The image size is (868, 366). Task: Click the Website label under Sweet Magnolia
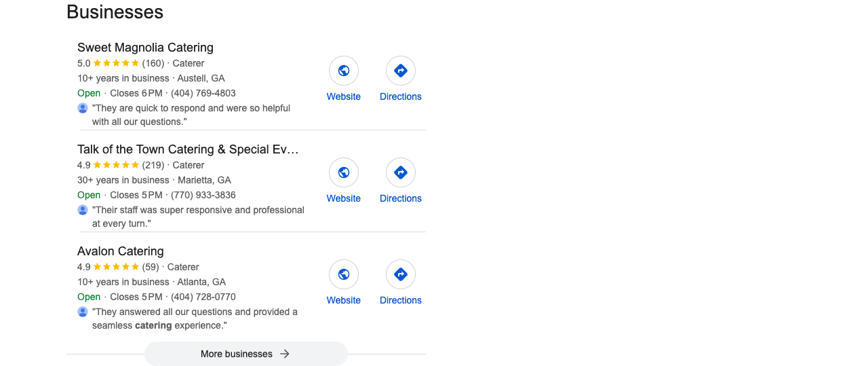[x=344, y=96]
